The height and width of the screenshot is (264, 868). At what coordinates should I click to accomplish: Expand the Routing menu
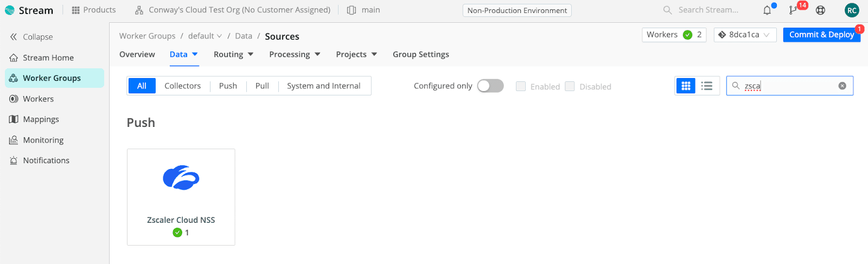[x=233, y=54]
